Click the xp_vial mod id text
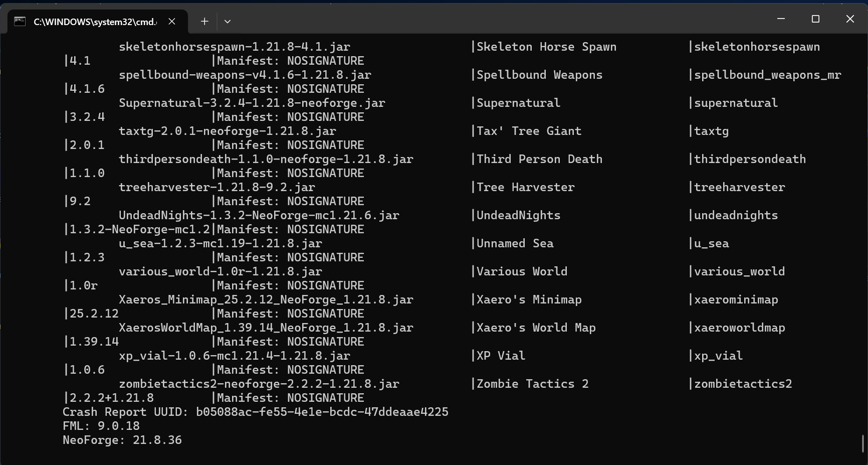The width and height of the screenshot is (868, 465). (x=718, y=356)
